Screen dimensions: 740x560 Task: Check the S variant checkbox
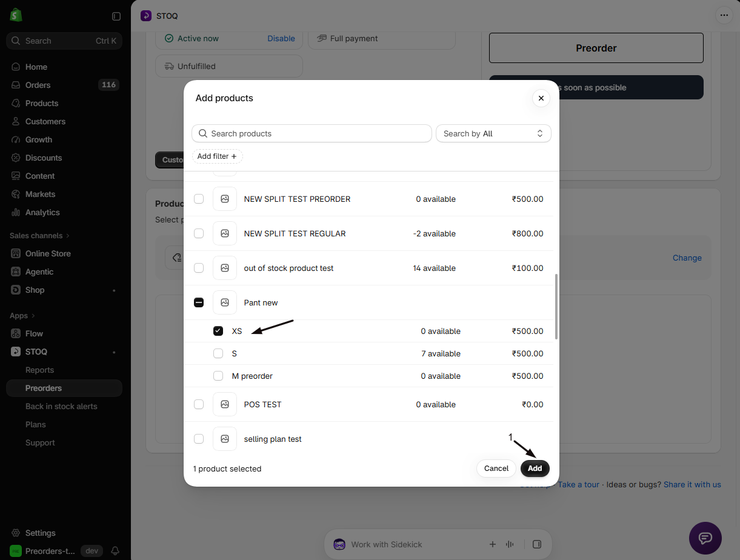[218, 353]
